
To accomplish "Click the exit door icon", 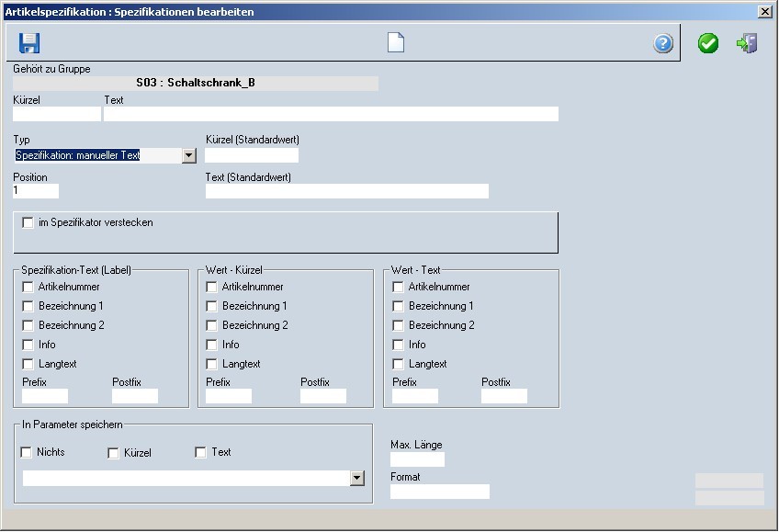I will point(747,43).
